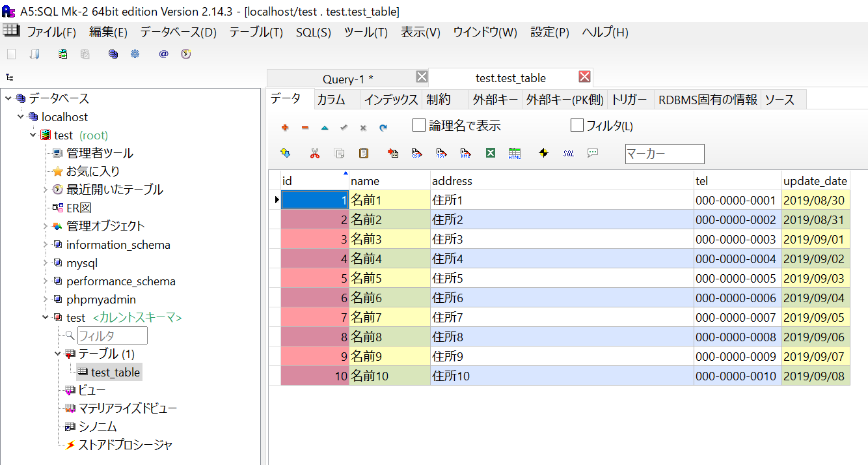Delete the selected record using the minus icon

tap(305, 127)
